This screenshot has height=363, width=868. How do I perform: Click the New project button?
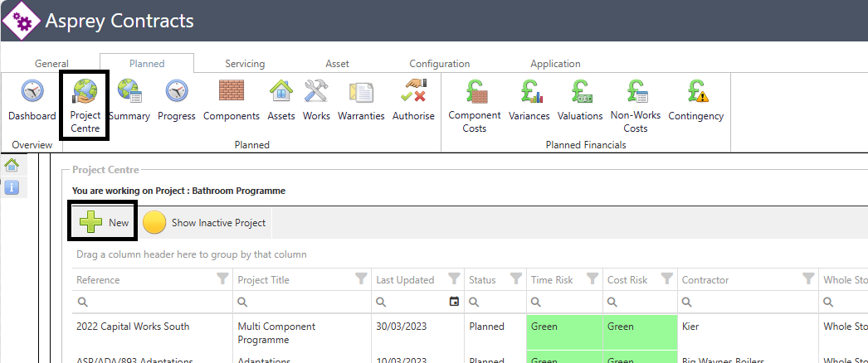(104, 223)
